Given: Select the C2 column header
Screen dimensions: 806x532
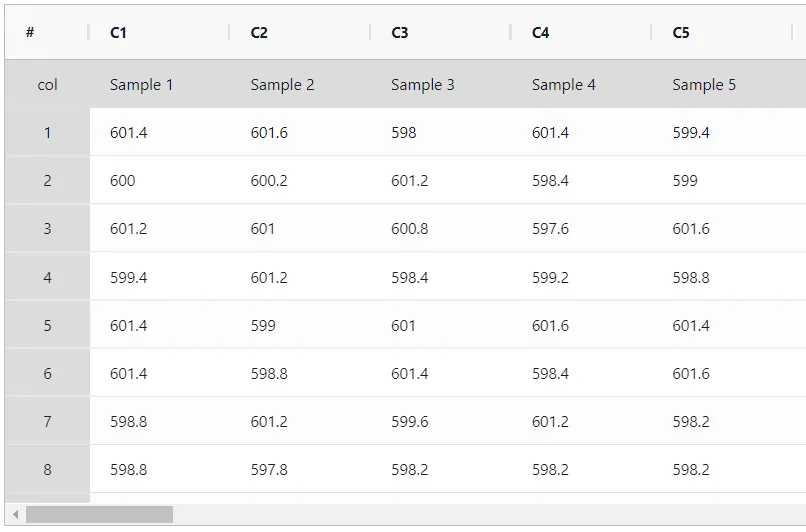Looking at the screenshot, I should coord(300,32).
